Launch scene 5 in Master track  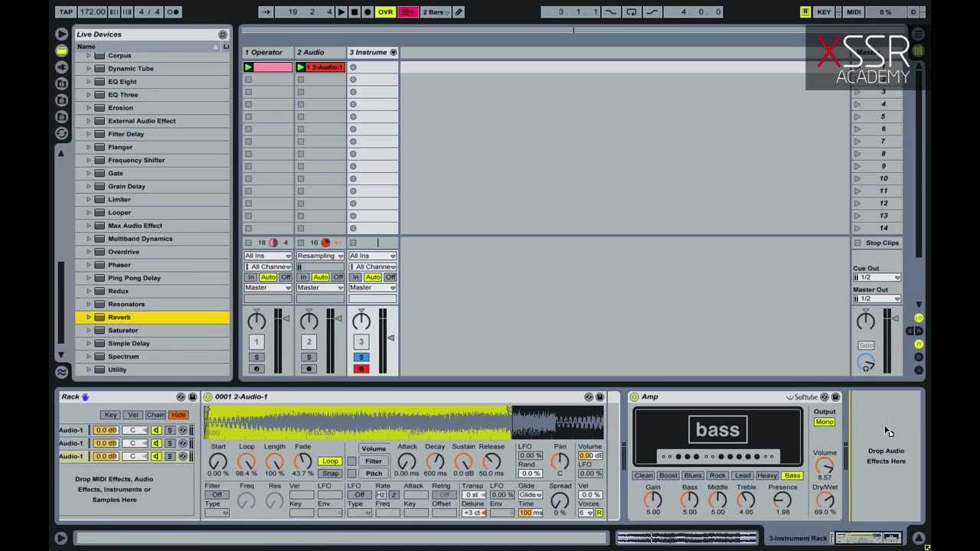[x=857, y=116]
